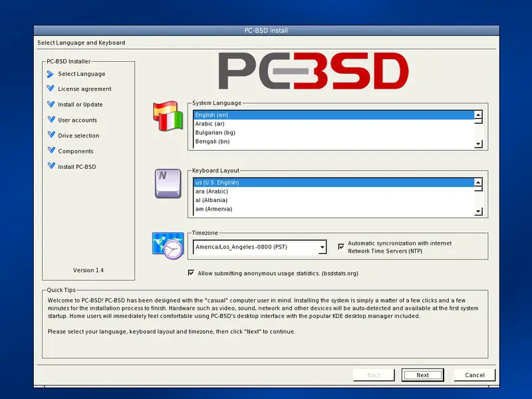This screenshot has height=399, width=532.
Task: Click Keyboard Layout scroll up arrow
Action: click(x=478, y=182)
